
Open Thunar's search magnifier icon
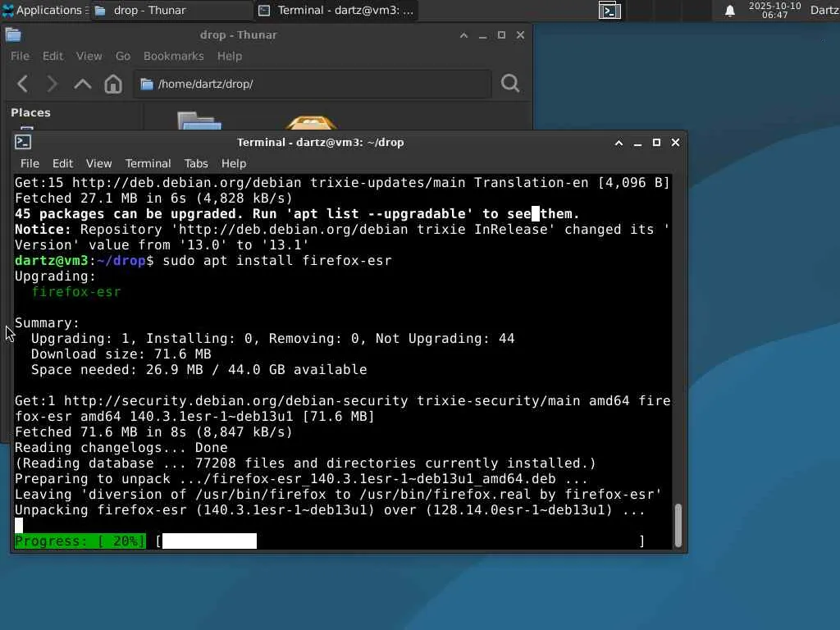tap(510, 84)
